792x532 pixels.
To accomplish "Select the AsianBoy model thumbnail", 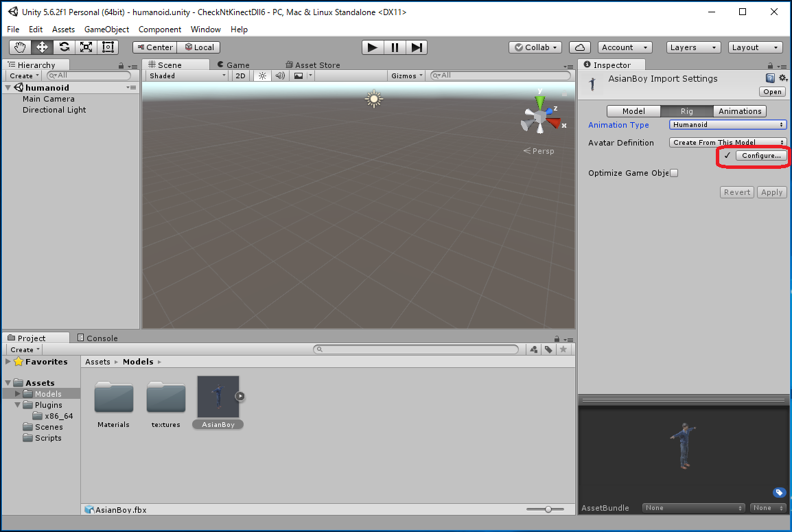I will (218, 397).
